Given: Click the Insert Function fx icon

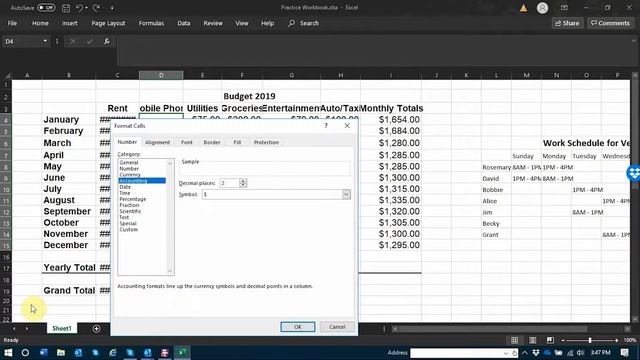Looking at the screenshot, I should coord(107,41).
